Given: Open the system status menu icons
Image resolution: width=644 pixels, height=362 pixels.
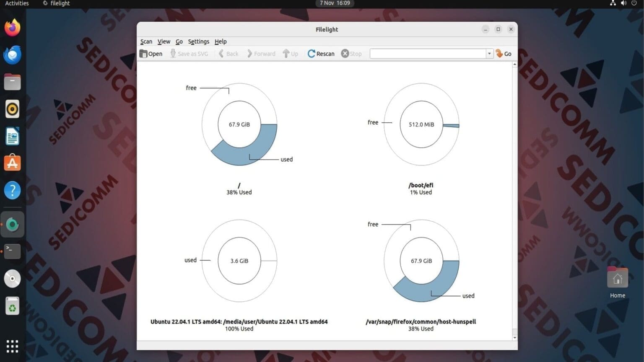Looking at the screenshot, I should [623, 3].
